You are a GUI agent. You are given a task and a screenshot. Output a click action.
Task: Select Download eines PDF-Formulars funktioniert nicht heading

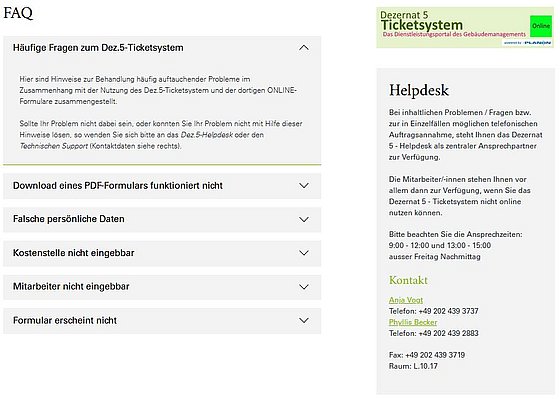tap(118, 186)
